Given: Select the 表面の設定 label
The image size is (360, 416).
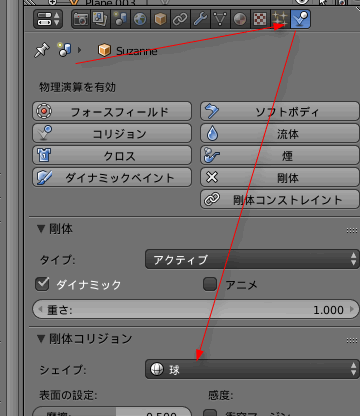Looking at the screenshot, I should pyautogui.click(x=68, y=395).
